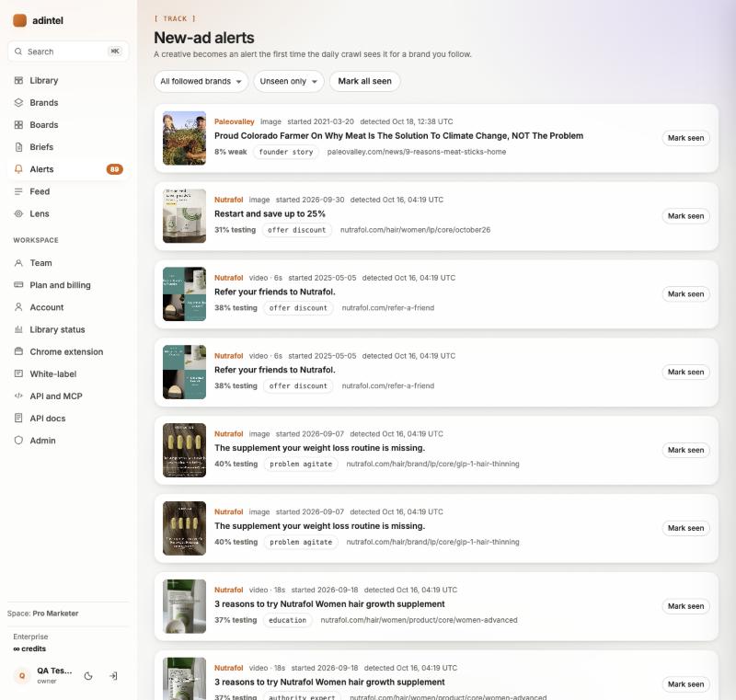
Task: Click the API docs page icon
Action: click(x=18, y=418)
